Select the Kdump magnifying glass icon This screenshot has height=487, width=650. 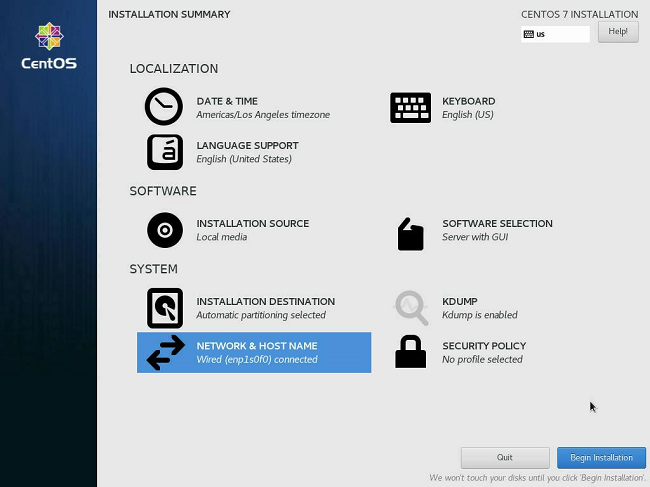tap(411, 308)
